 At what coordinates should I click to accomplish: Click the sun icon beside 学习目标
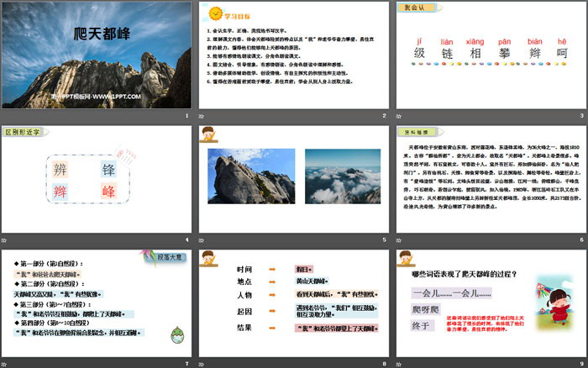pos(213,13)
